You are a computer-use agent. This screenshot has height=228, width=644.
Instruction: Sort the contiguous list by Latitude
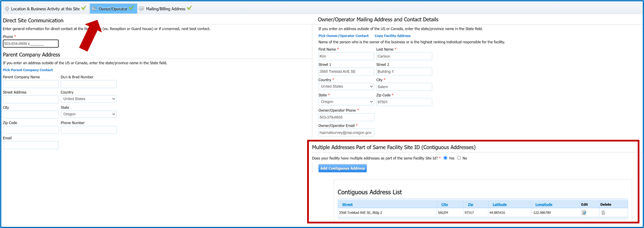click(x=499, y=205)
